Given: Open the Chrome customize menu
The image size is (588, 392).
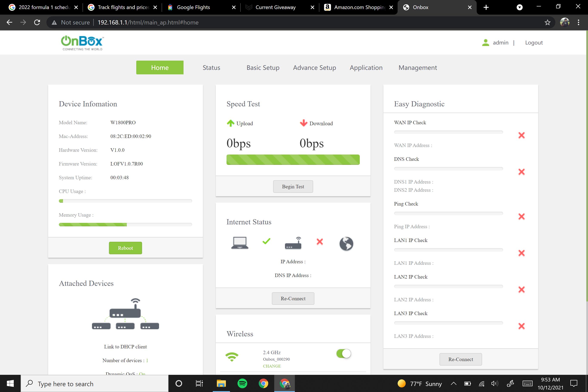Looking at the screenshot, I should [x=578, y=22].
